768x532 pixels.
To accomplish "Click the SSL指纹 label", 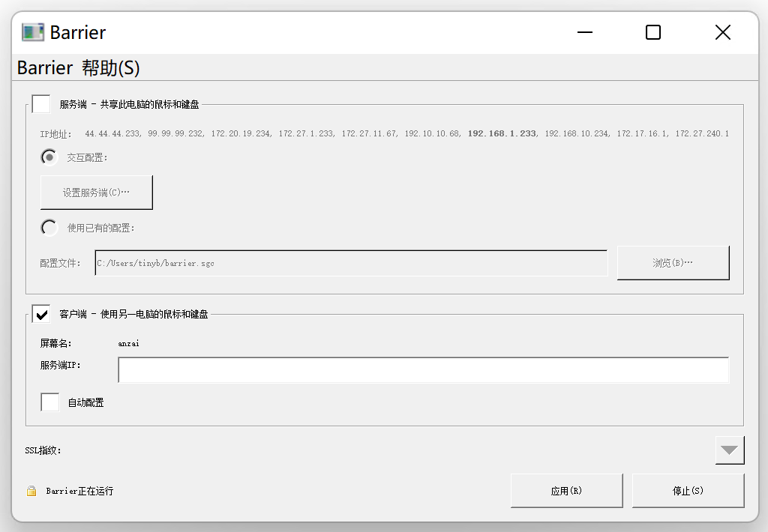I will click(43, 450).
